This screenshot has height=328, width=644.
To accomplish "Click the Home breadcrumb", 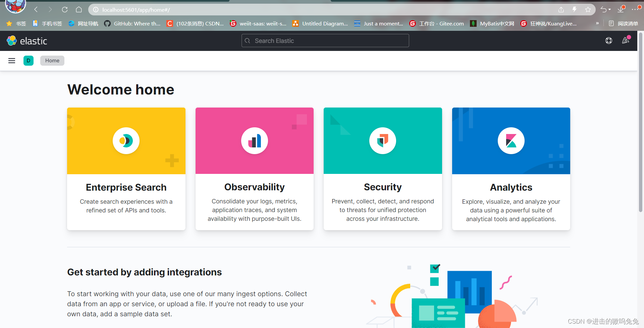I will point(52,61).
